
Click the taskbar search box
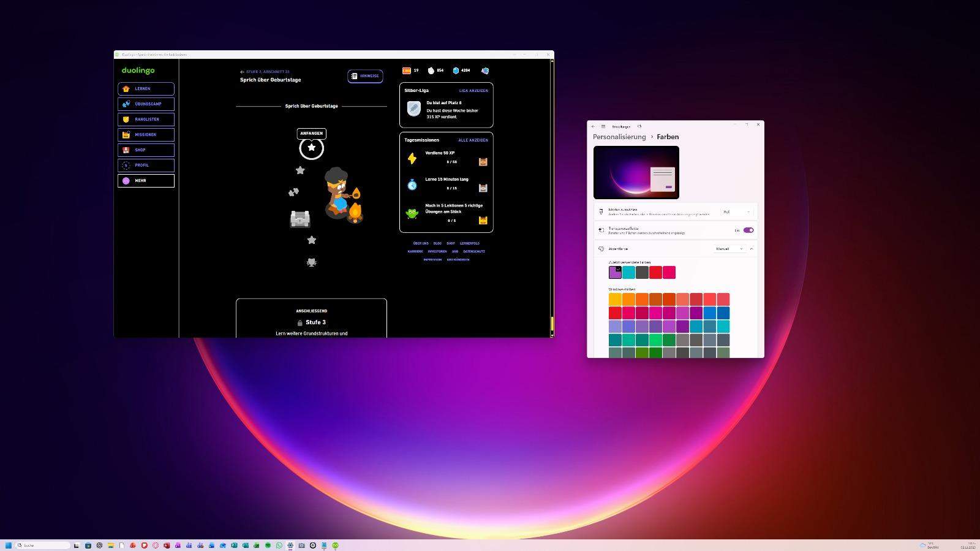(43, 545)
